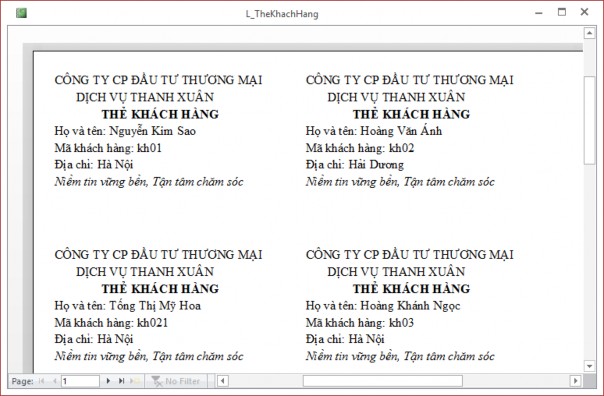Click the slogan on Tống Thị Mỹ Hoa's card
This screenshot has height=396, width=604.
point(149,356)
